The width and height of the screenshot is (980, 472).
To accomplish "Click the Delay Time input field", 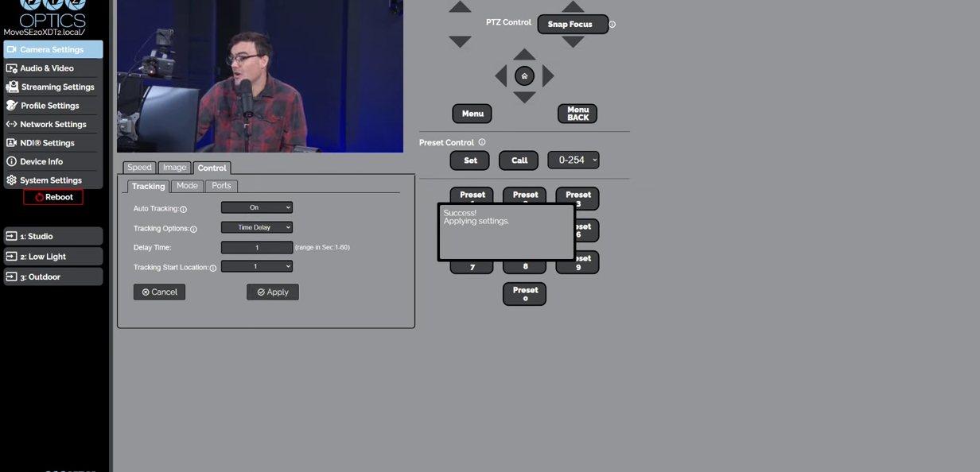I will coord(256,247).
